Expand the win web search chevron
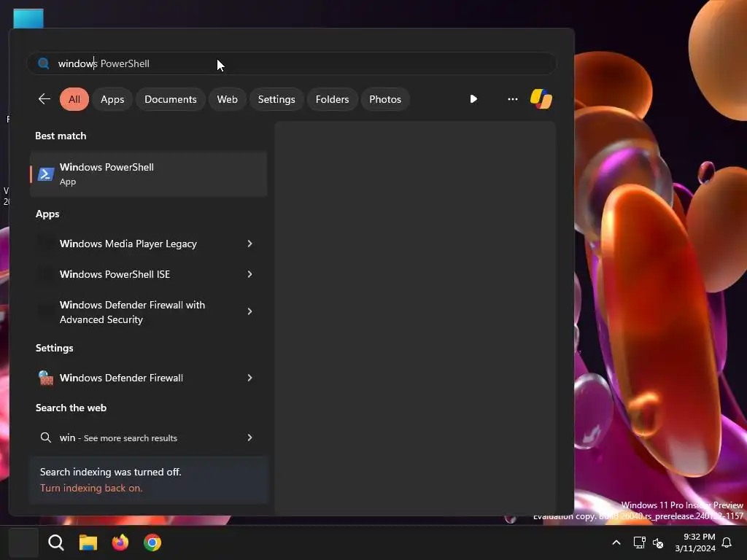This screenshot has height=560, width=747. pos(249,437)
